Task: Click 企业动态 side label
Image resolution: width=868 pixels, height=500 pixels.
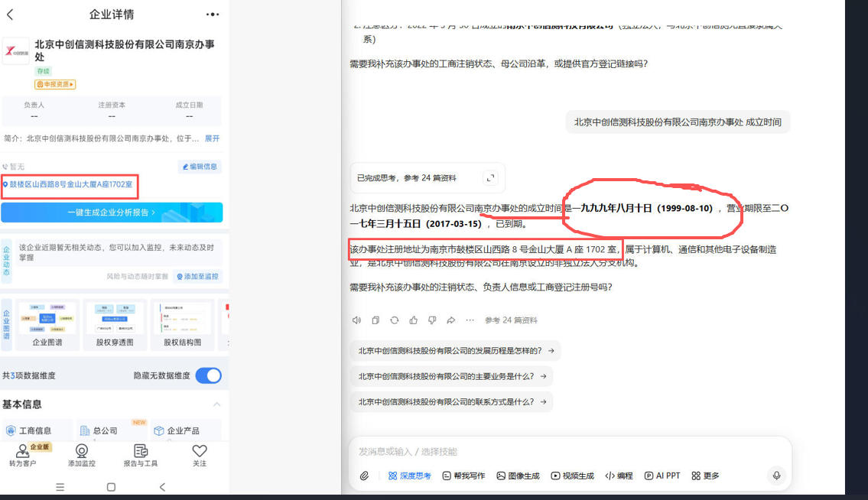Action: [x=7, y=261]
